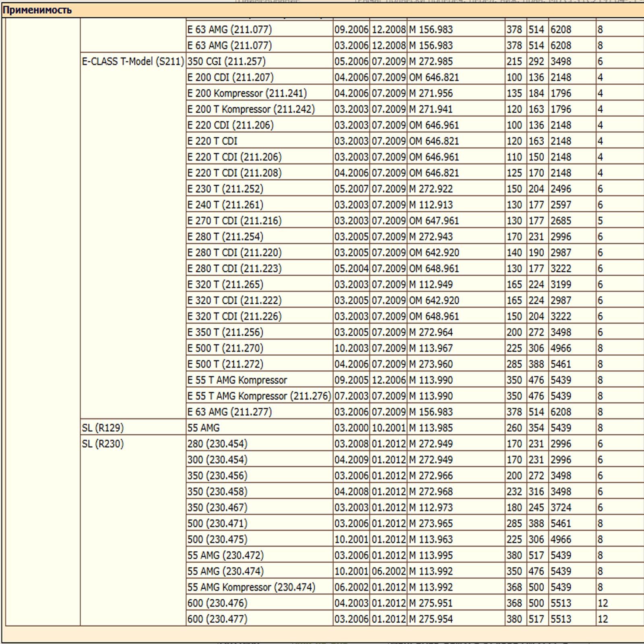Select the SL (R230) model cell
644x644 pixels.
pos(103,444)
